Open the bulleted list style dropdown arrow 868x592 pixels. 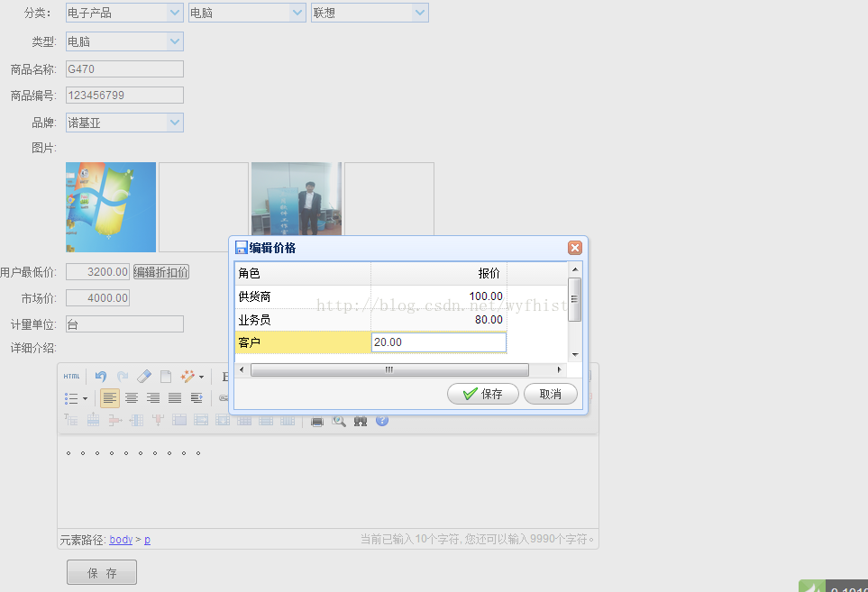86,399
